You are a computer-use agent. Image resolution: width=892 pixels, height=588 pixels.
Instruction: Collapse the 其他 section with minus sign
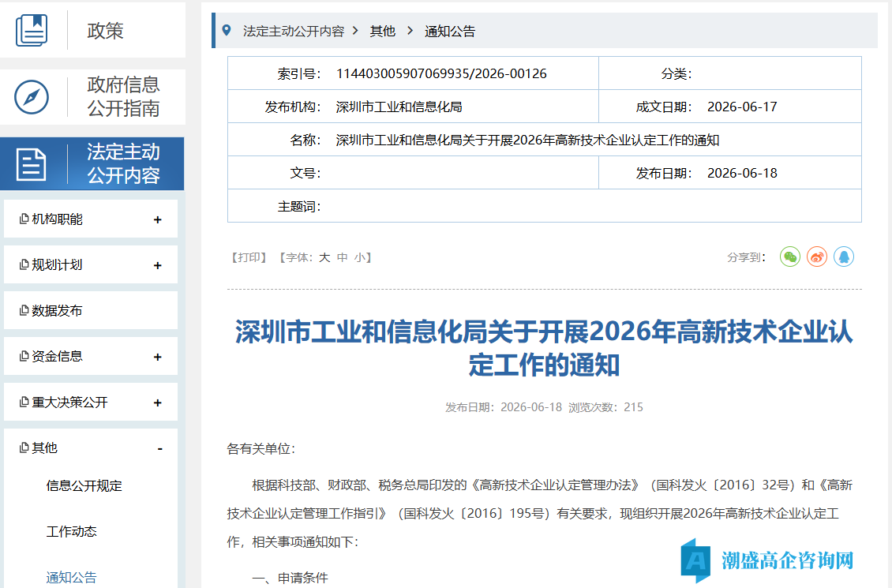[x=160, y=448]
